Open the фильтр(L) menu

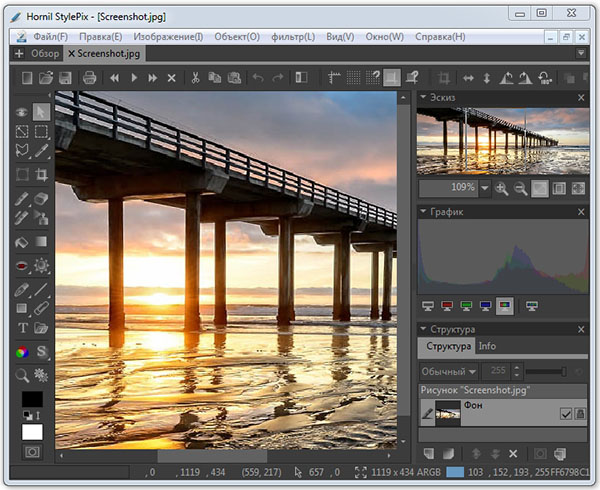click(x=295, y=36)
